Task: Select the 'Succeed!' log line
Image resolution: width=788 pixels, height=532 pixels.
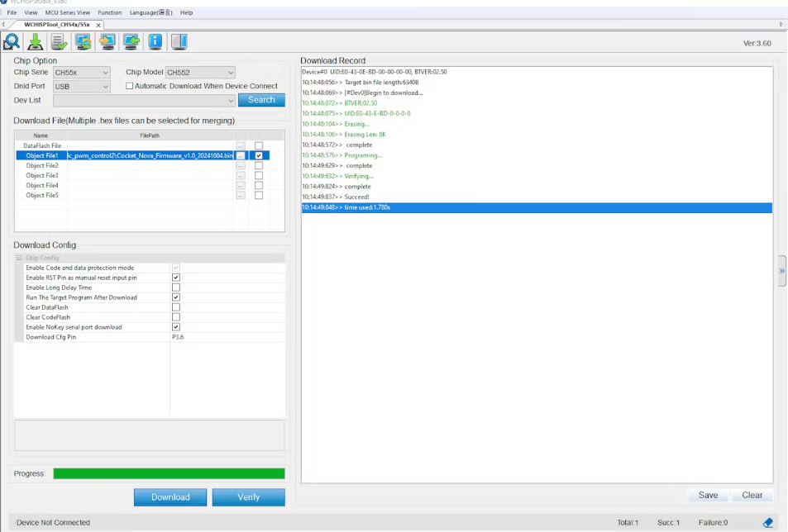Action: [537, 197]
